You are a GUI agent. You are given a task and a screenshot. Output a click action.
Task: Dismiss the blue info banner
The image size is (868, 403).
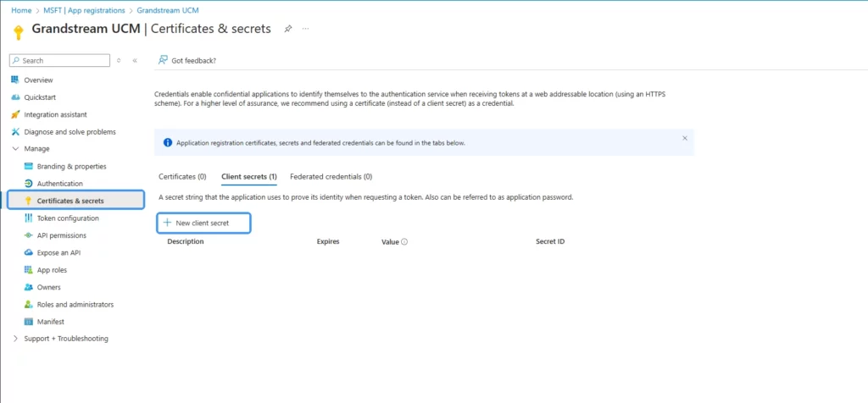click(685, 138)
